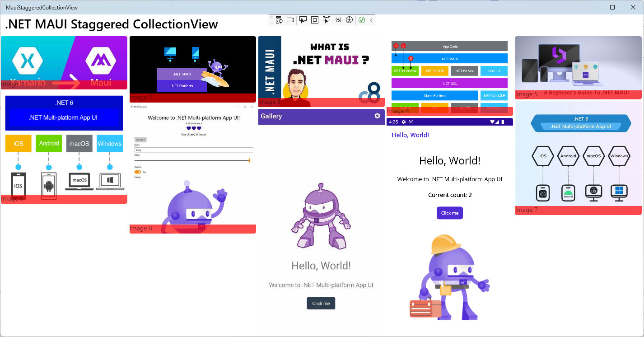Screen dimensions: 644x337
Task: Maximize the MauiStaggeredCollectionView window
Action: (x=612, y=7)
